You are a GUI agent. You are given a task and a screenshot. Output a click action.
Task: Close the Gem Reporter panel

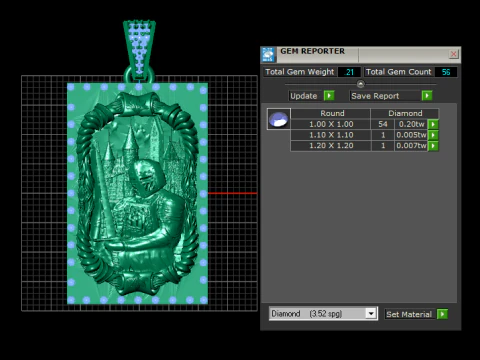[x=453, y=54]
